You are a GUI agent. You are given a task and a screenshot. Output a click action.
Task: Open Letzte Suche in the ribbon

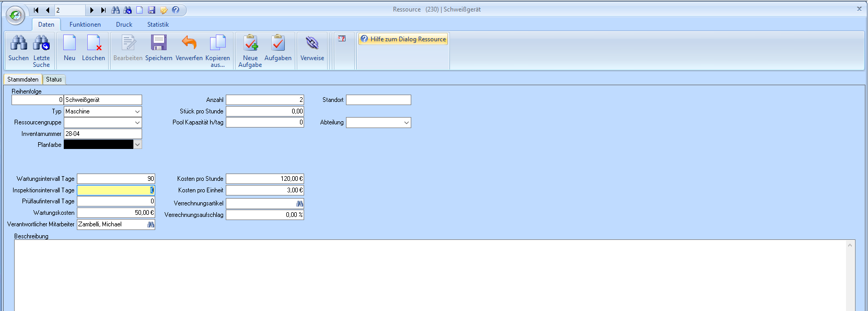pos(41,43)
